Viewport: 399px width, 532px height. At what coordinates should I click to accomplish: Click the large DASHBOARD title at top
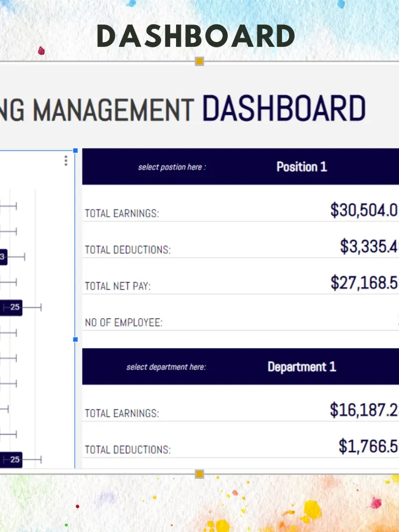click(x=196, y=36)
